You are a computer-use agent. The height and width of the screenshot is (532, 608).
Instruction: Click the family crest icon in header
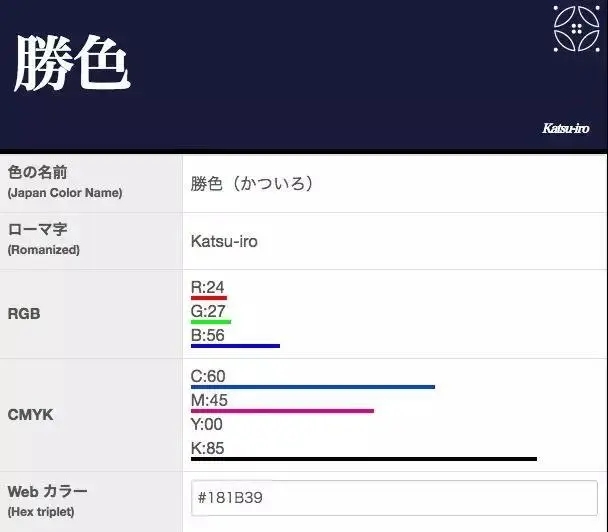pyautogui.click(x=576, y=28)
